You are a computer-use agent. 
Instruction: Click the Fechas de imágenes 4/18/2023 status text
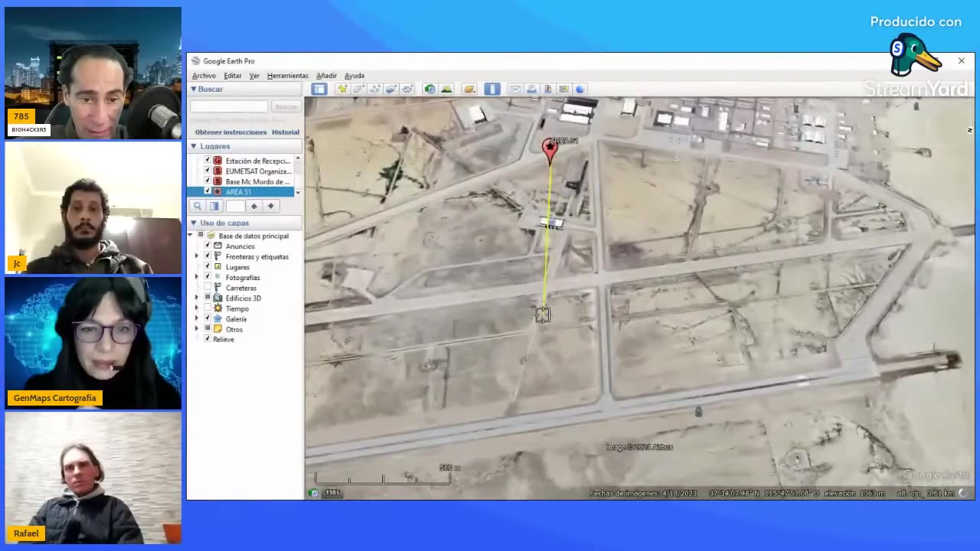click(643, 494)
